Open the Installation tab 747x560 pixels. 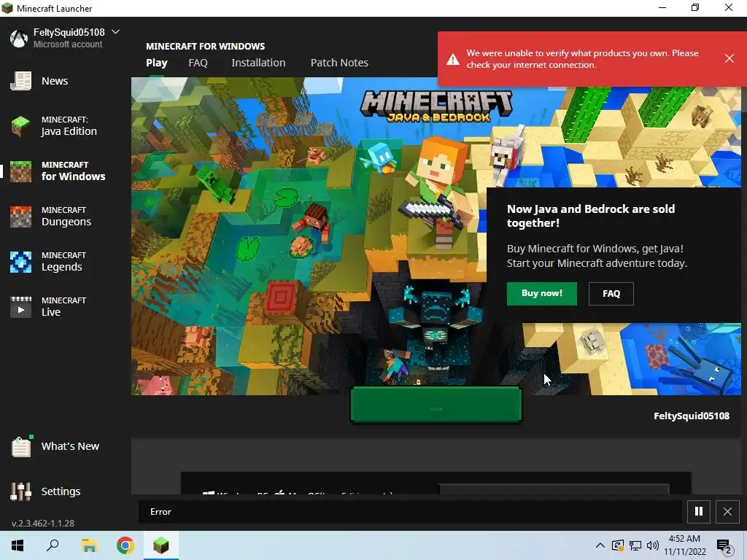pyautogui.click(x=258, y=63)
